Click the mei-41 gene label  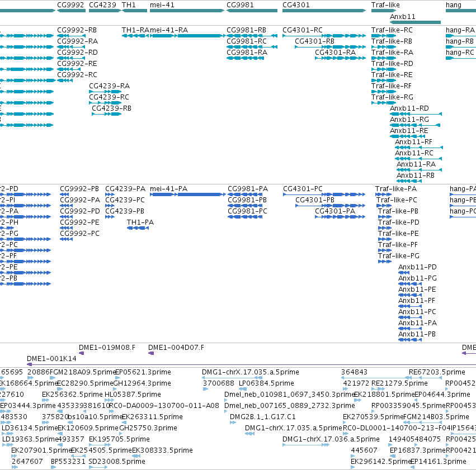click(x=162, y=5)
